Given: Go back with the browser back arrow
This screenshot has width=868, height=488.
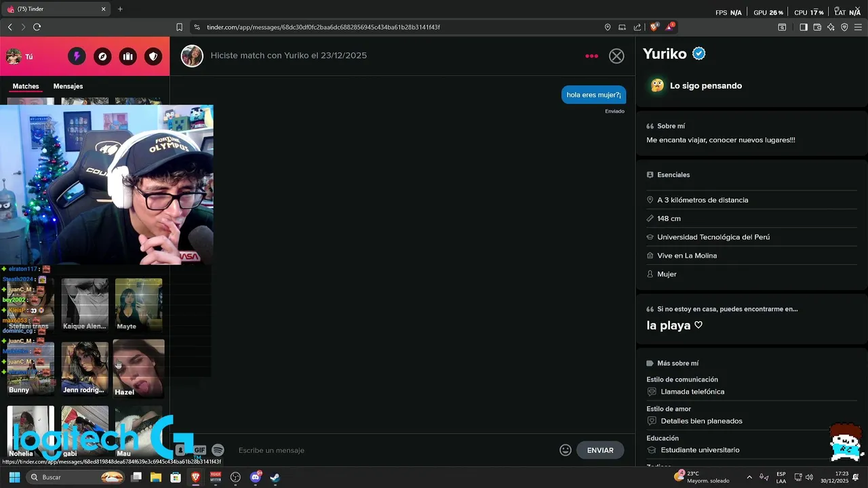Looking at the screenshot, I should tap(9, 27).
